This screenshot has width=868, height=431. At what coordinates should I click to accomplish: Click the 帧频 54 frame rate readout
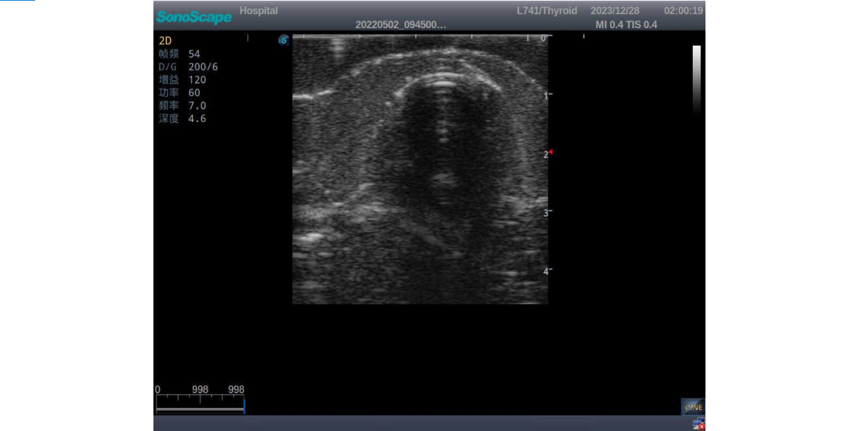click(x=177, y=54)
